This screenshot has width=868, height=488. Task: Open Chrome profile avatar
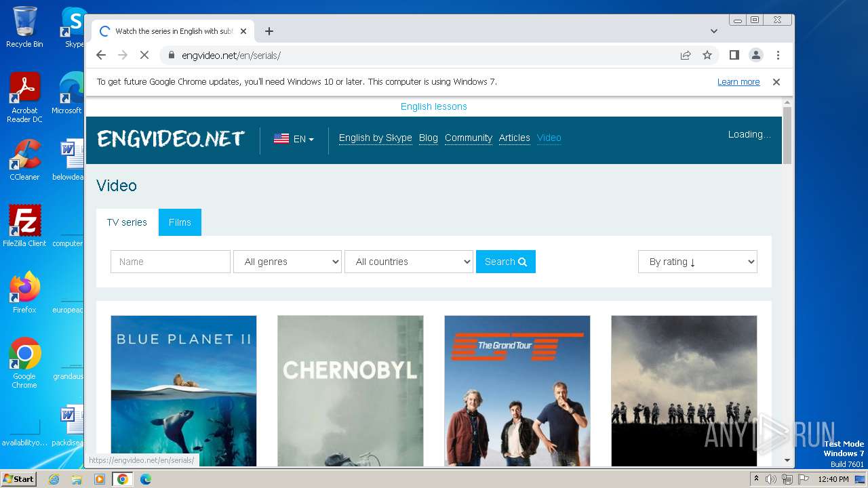click(x=756, y=56)
